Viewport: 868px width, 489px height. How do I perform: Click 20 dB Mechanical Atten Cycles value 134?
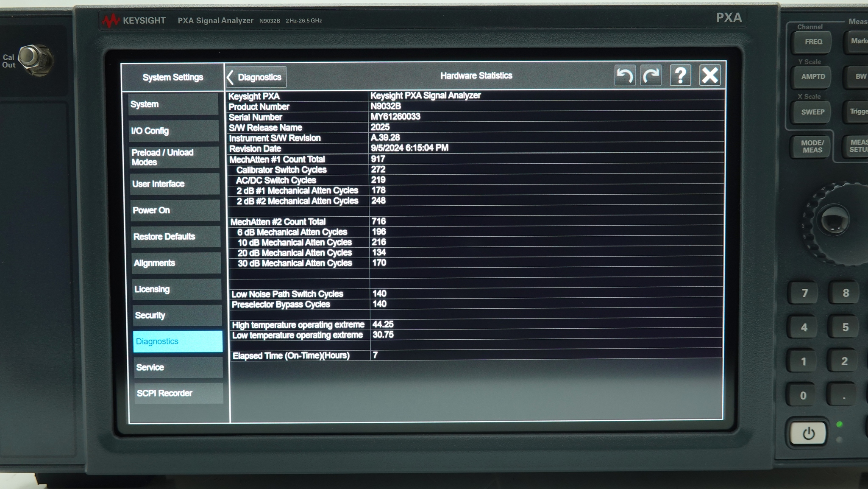pos(379,253)
